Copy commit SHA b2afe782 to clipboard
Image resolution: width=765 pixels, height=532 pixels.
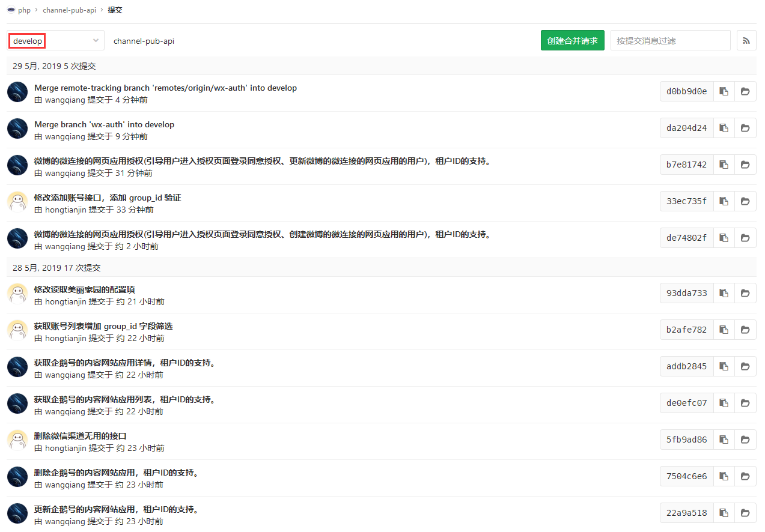point(724,330)
